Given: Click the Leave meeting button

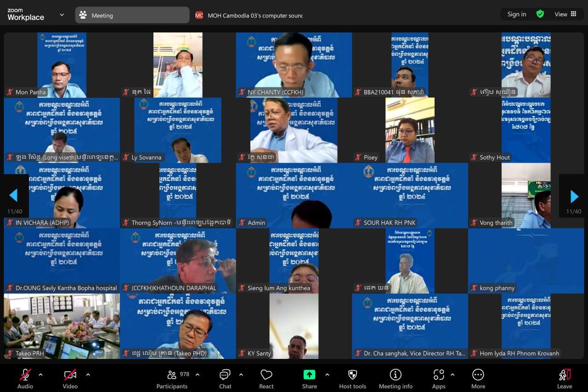Looking at the screenshot, I should pyautogui.click(x=565, y=379).
